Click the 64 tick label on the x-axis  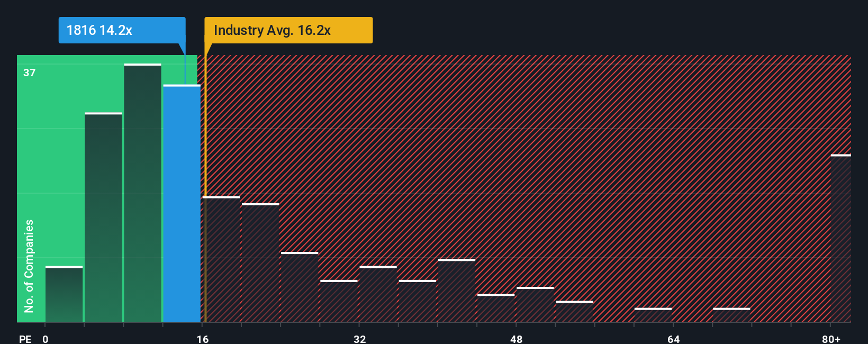(x=673, y=339)
